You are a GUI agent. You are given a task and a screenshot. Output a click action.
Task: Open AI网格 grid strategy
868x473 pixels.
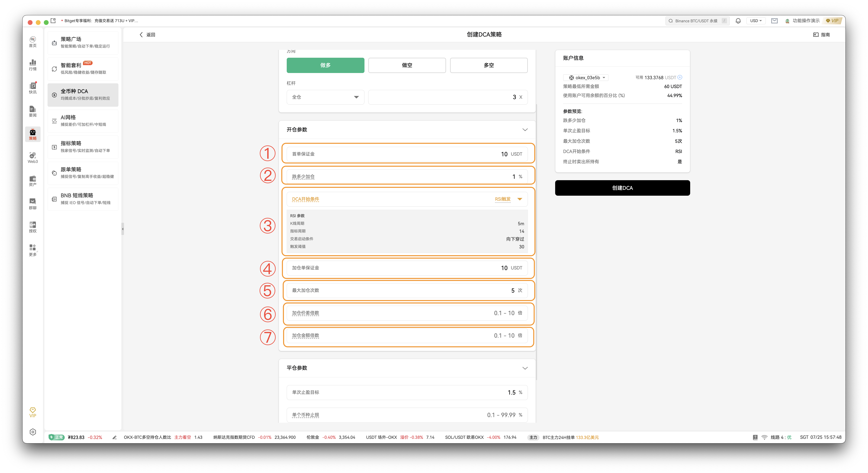[x=83, y=121]
